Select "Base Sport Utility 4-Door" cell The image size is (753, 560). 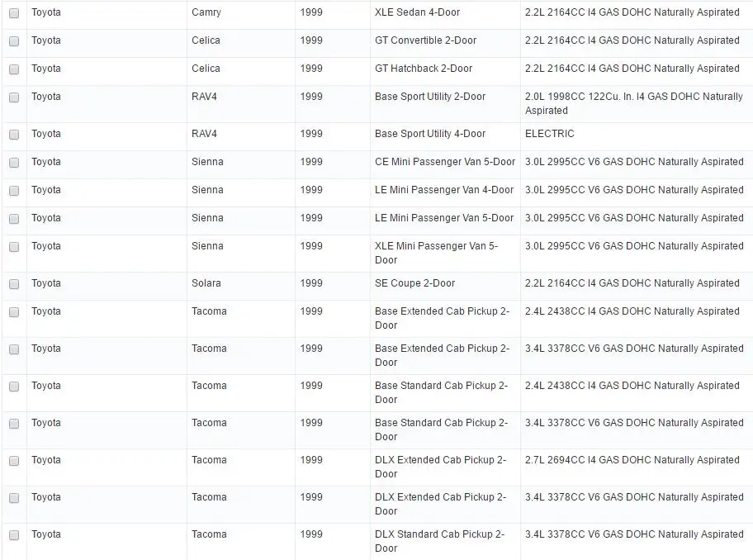430,134
